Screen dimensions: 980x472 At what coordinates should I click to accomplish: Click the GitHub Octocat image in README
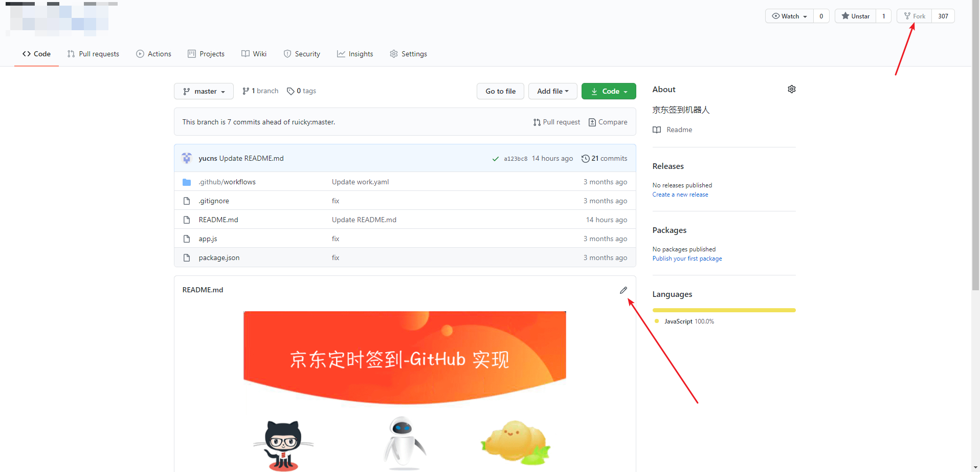[x=283, y=445]
